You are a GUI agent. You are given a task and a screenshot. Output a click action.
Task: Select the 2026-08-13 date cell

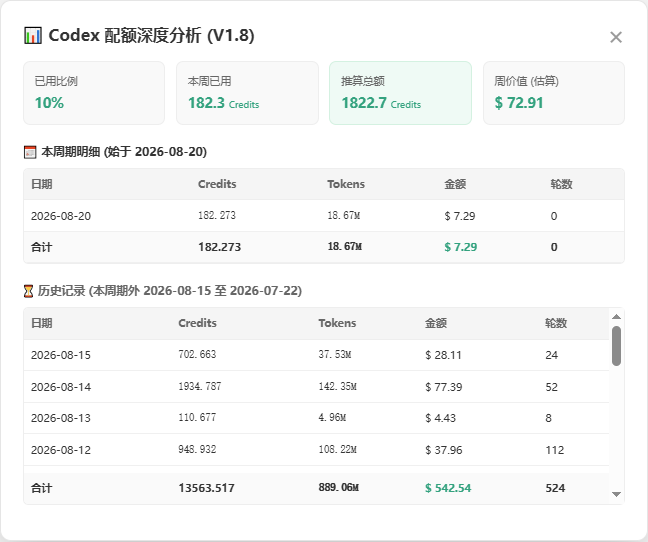pyautogui.click(x=61, y=418)
